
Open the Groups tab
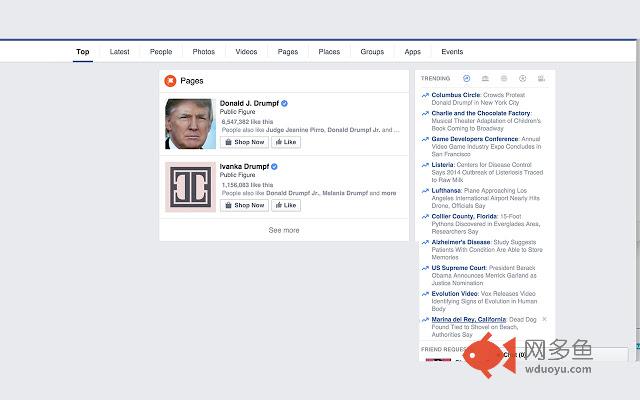tap(372, 52)
